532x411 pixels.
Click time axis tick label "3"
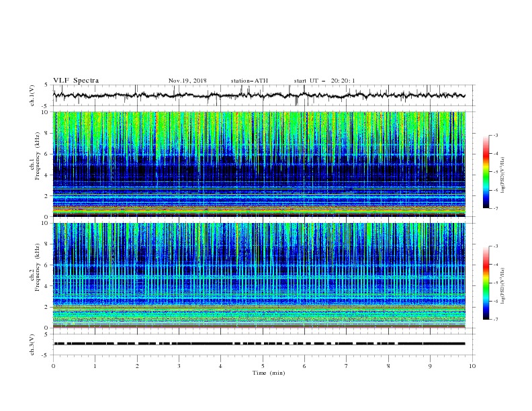coord(179,366)
